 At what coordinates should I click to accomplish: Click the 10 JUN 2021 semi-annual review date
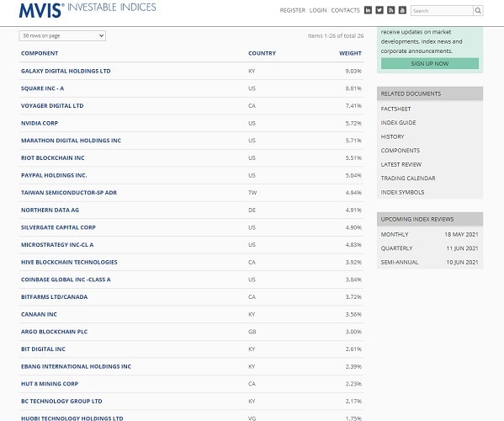[x=462, y=263]
